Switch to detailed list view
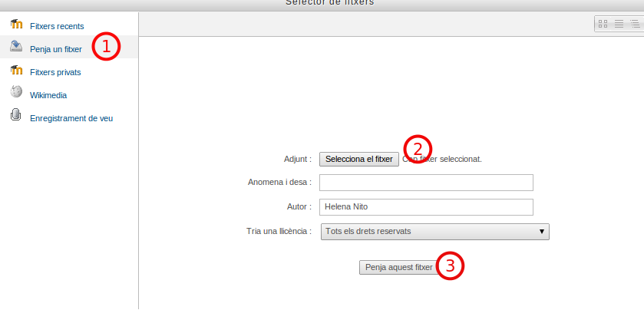The width and height of the screenshot is (644, 310). 619,25
